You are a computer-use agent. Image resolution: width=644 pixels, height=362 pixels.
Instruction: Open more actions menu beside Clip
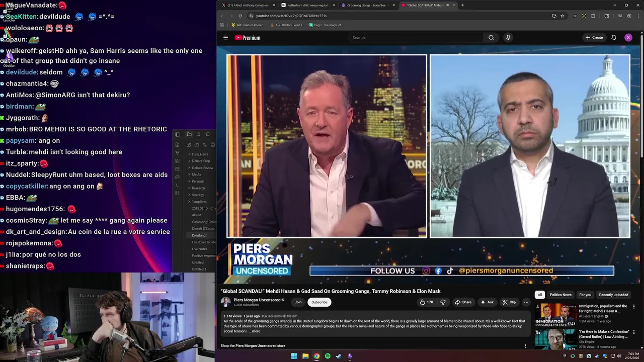coord(526,302)
